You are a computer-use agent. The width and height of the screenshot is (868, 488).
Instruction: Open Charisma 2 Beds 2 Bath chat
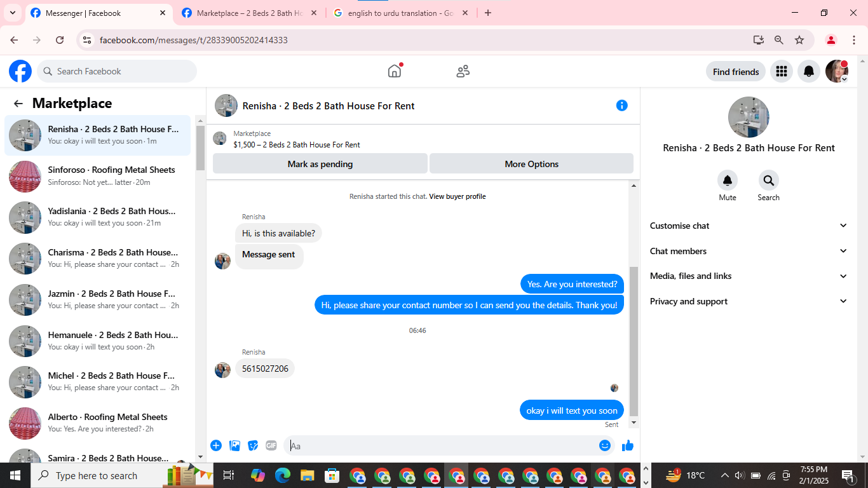pyautogui.click(x=98, y=259)
